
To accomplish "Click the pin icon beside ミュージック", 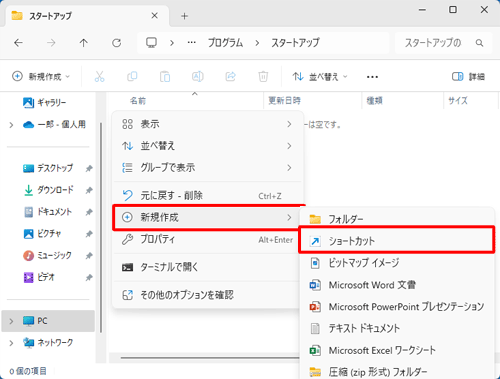I will pyautogui.click(x=89, y=256).
